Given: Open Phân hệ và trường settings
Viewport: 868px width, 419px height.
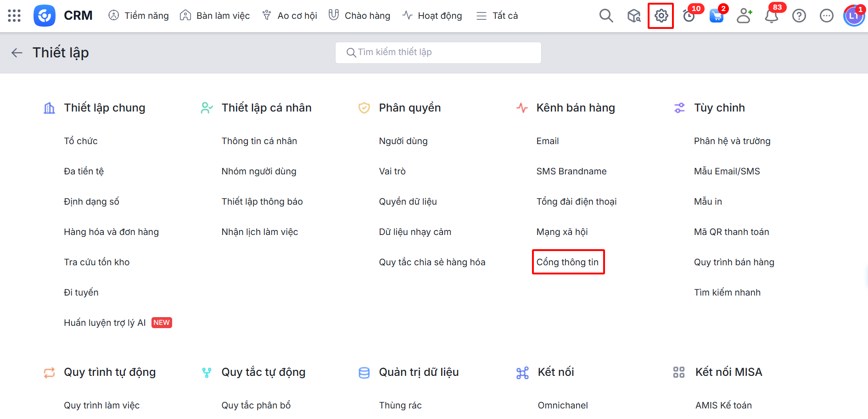Looking at the screenshot, I should click(732, 141).
